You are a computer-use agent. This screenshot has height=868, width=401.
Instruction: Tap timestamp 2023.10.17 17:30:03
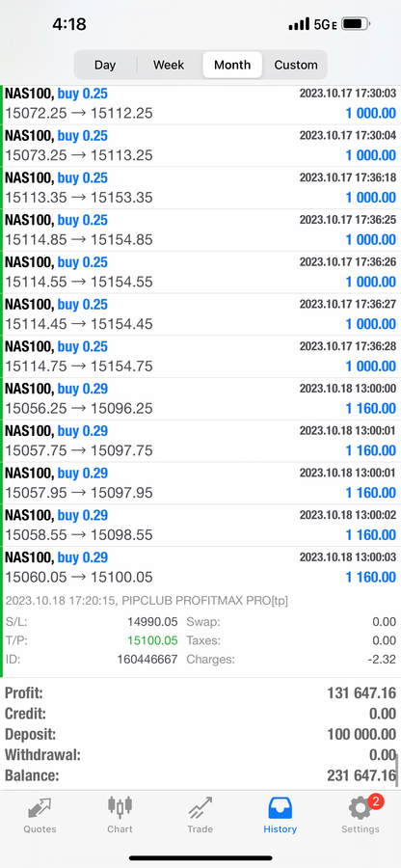[x=348, y=94]
